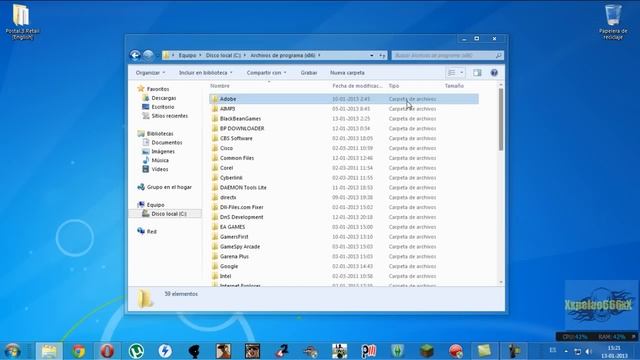Select the EA GAMES folder

point(232,227)
